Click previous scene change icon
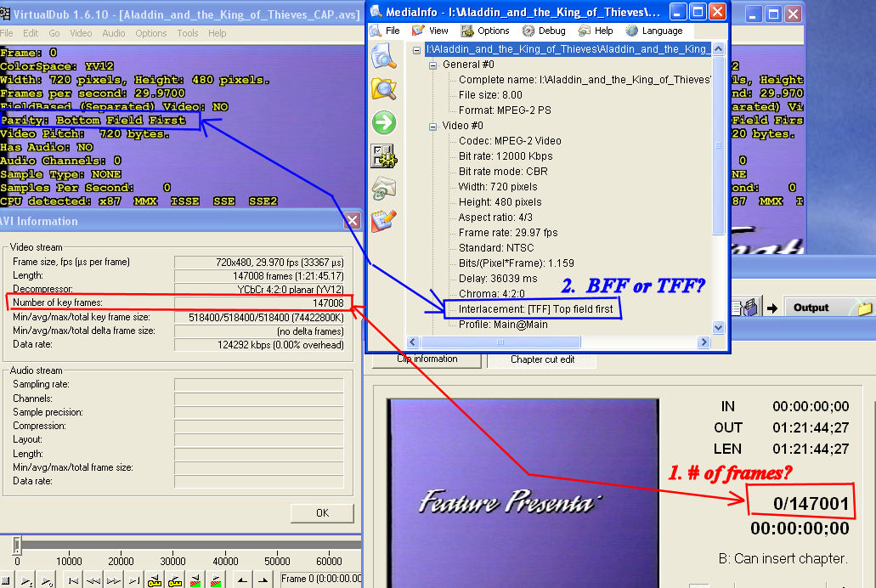 (x=195, y=581)
